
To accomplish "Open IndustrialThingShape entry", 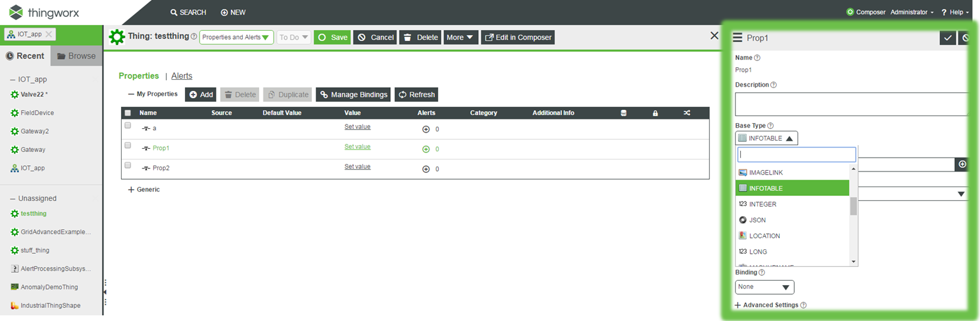I will point(46,305).
